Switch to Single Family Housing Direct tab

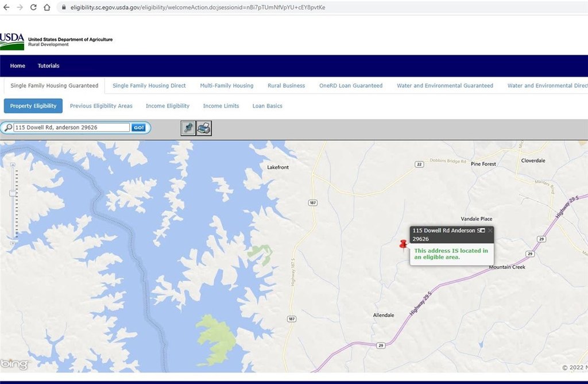(149, 86)
